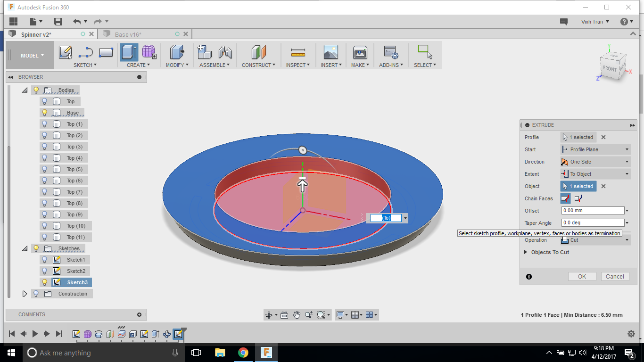Viewport: 644px width, 362px height.
Task: Clear the Profile selection
Action: [x=603, y=137]
